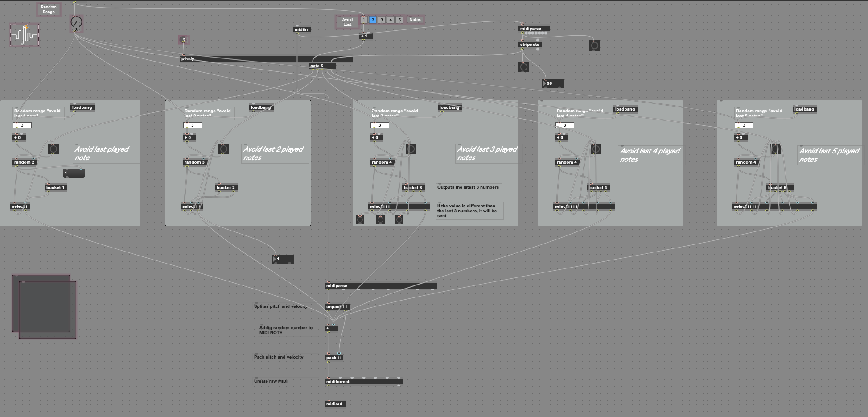The image size is (868, 417).
Task: Click the bang button below stripnote
Action: click(524, 67)
